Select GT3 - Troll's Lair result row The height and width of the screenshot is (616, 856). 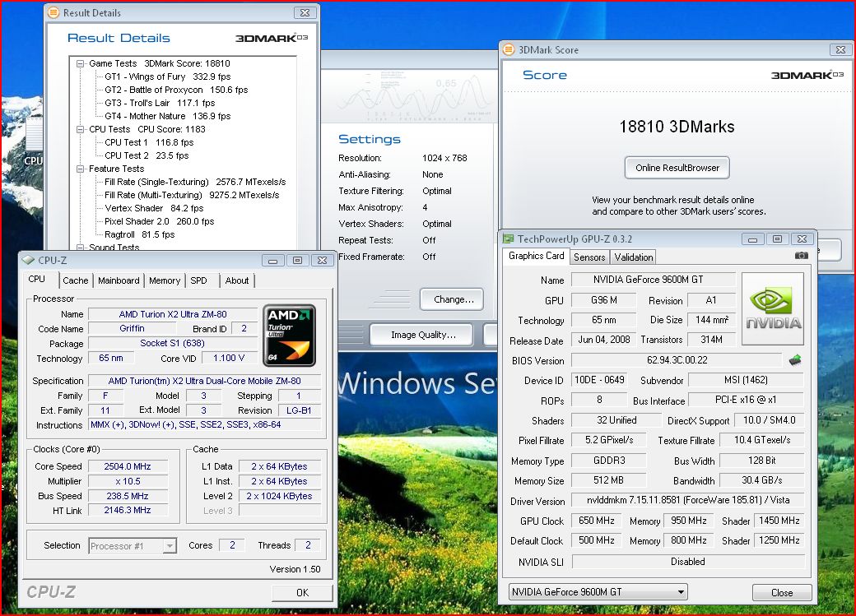[x=160, y=103]
